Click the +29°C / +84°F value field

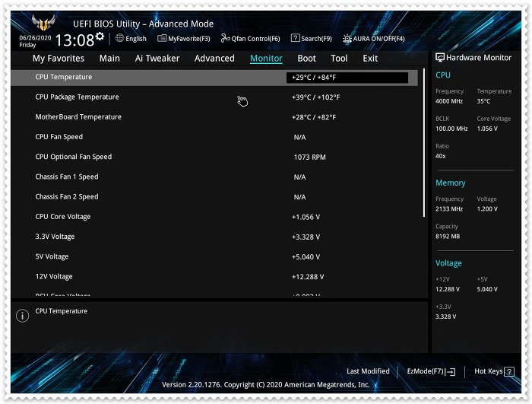point(347,78)
